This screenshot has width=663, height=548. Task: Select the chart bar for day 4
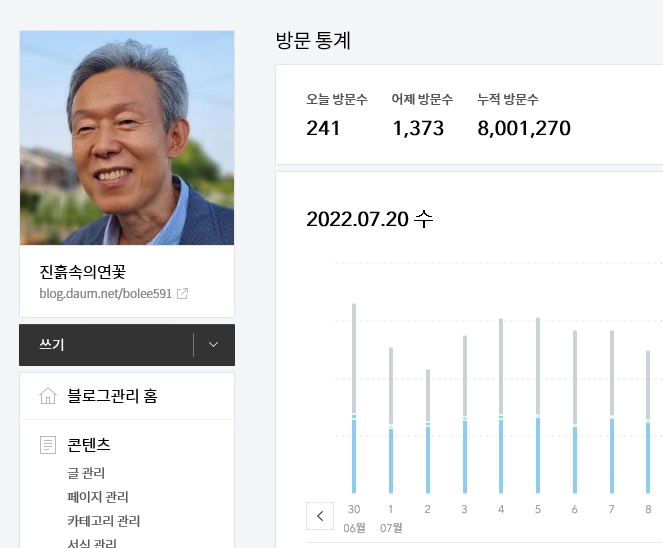point(501,406)
